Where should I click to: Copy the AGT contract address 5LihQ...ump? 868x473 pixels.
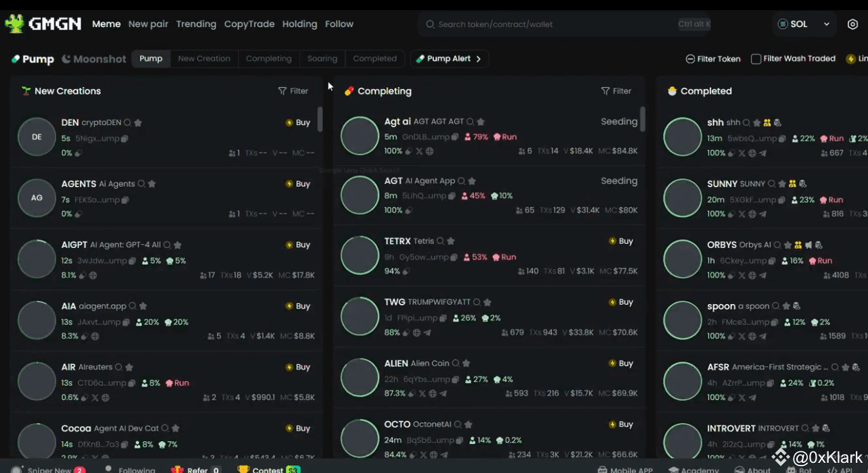452,196
